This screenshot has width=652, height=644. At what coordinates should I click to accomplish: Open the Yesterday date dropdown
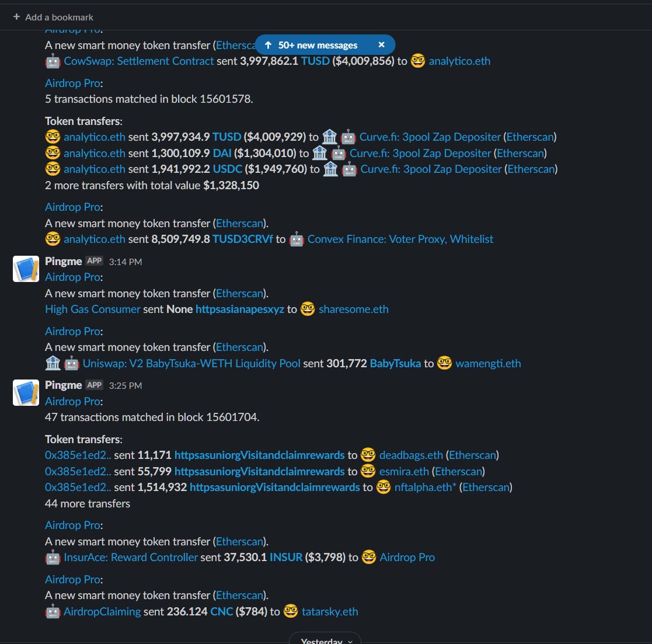325,639
